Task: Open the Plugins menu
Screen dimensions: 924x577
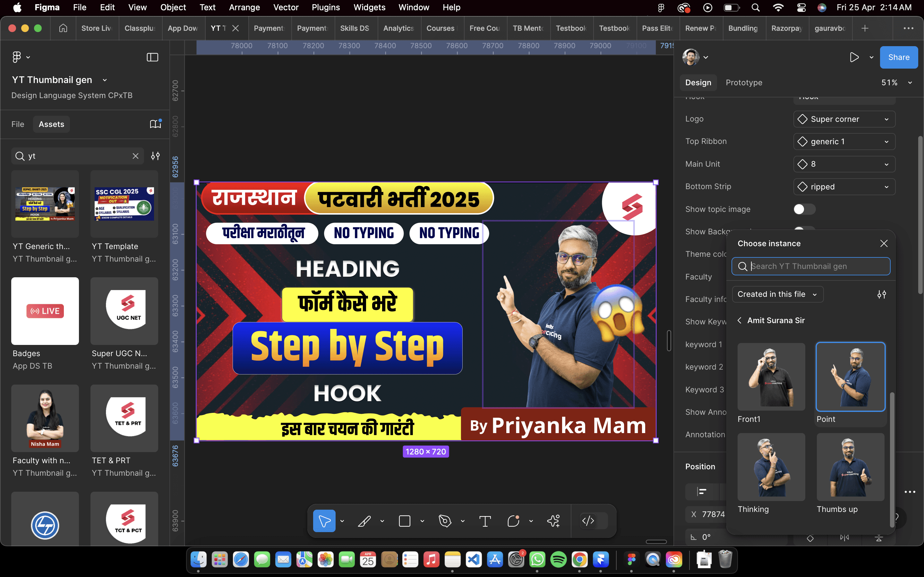Action: (326, 7)
